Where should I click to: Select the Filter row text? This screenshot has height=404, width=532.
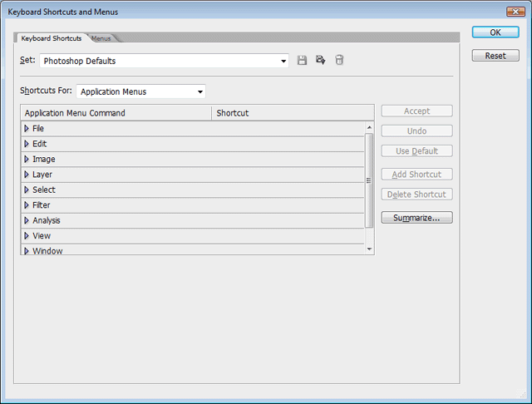41,204
